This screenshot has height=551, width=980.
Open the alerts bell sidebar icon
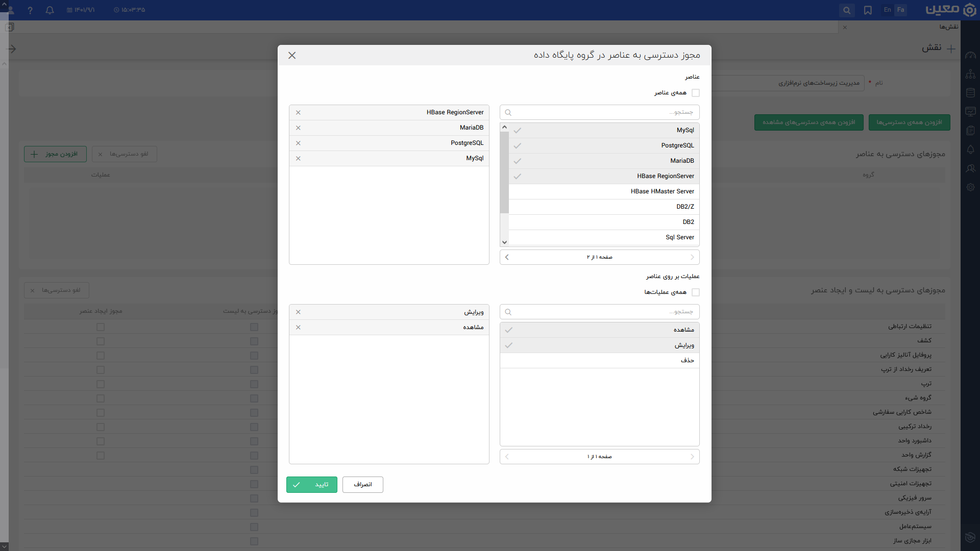(970, 149)
